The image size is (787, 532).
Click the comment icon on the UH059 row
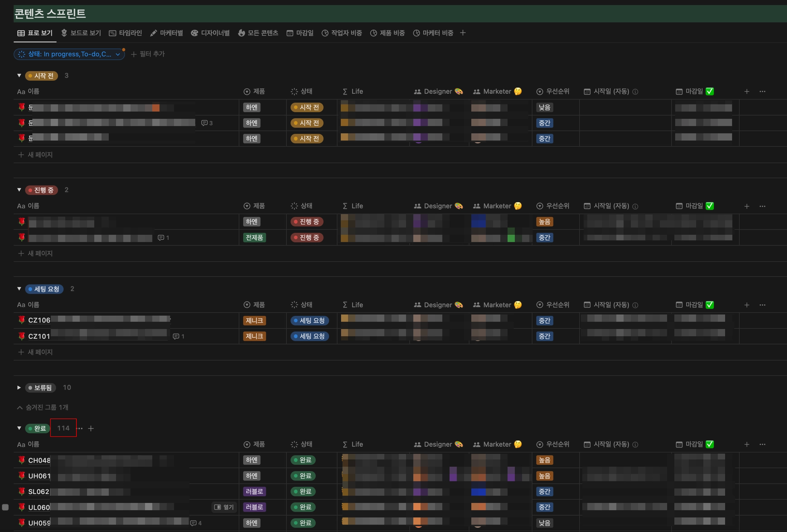point(193,523)
